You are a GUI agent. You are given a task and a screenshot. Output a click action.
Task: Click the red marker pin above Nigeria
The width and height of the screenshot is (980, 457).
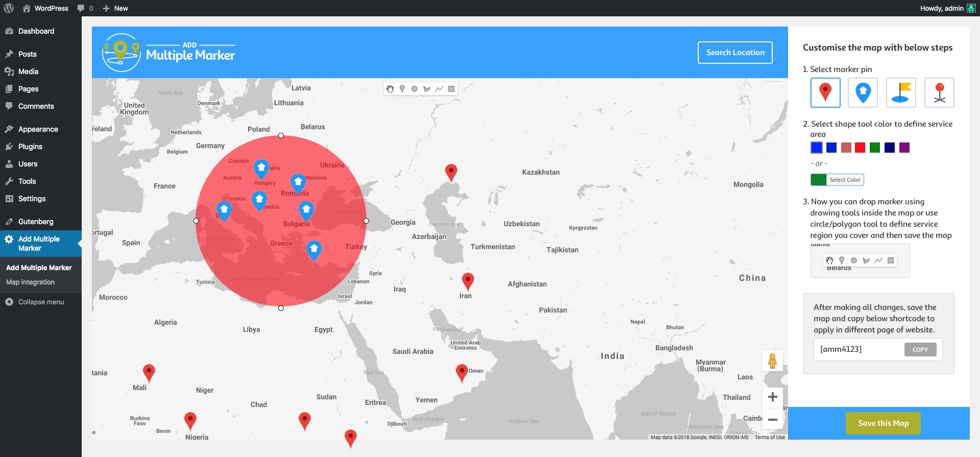[190, 421]
